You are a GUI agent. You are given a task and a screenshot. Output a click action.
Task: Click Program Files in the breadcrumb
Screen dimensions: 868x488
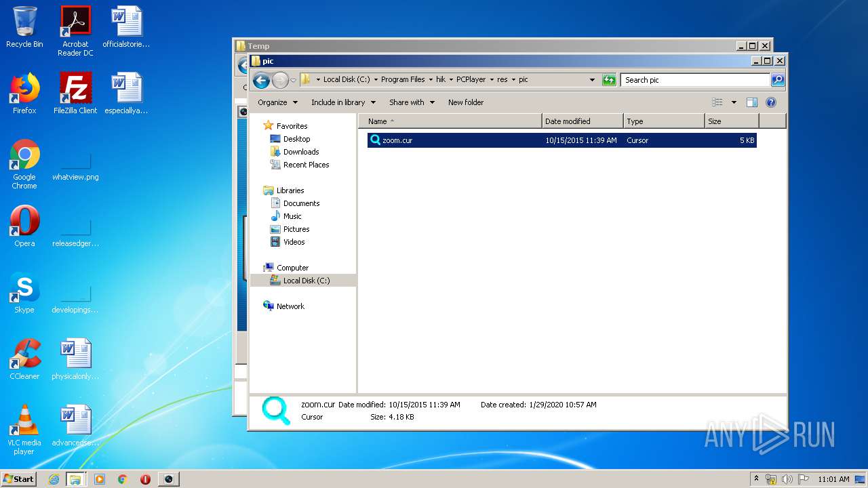403,79
